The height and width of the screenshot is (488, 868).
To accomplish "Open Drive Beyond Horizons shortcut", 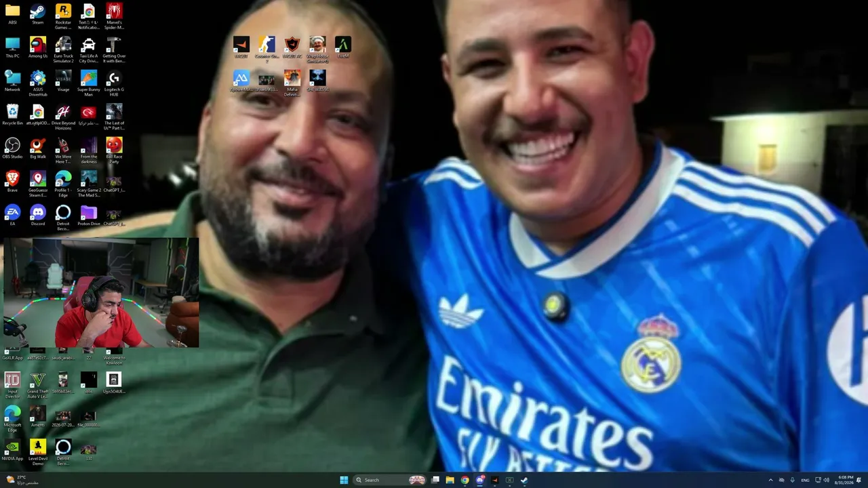I will tap(63, 117).
